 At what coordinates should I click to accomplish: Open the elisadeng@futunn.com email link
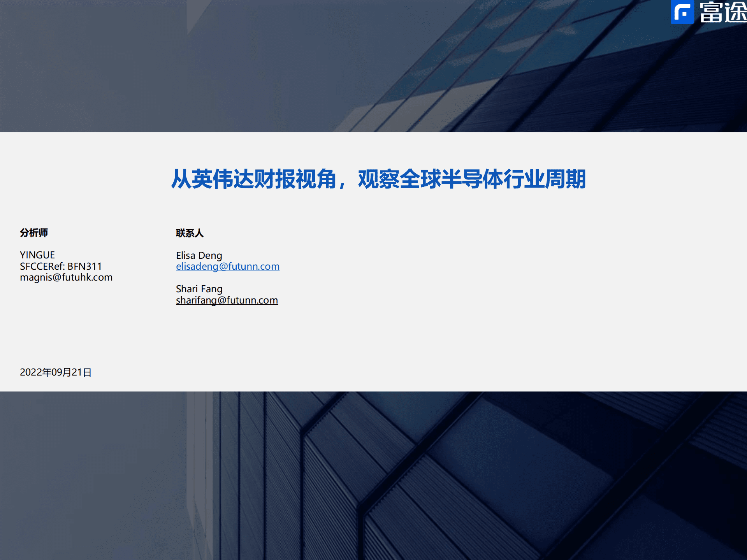point(228,267)
